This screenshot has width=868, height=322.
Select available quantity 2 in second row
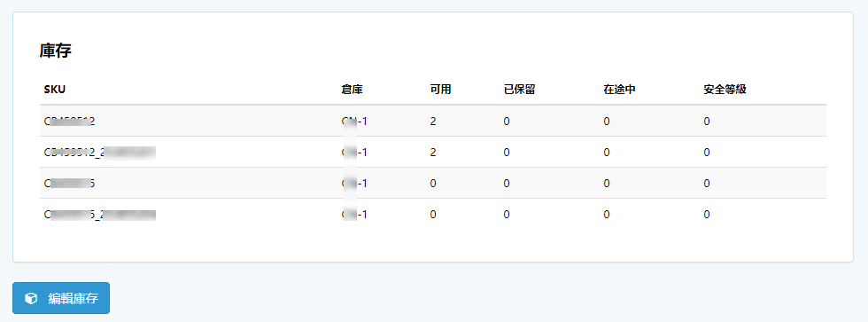pos(433,152)
